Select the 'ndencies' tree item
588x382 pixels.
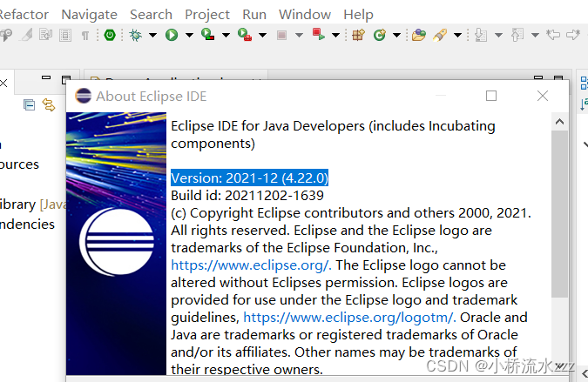coord(27,225)
